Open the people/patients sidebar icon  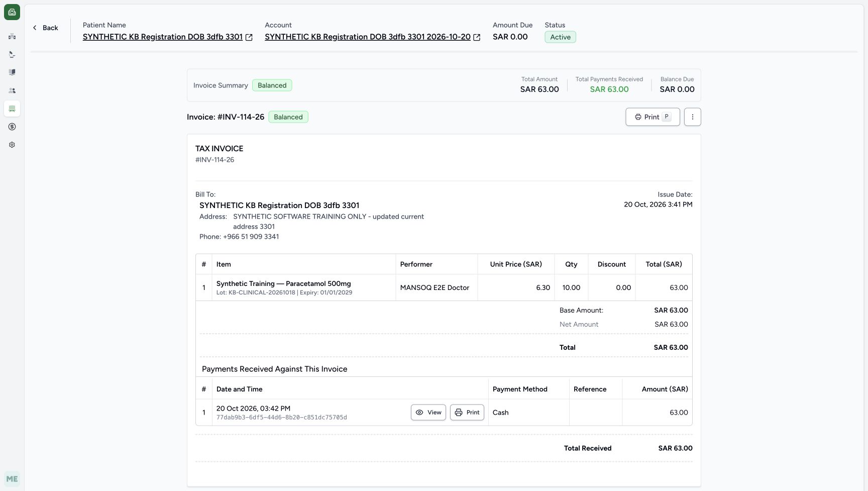[12, 90]
